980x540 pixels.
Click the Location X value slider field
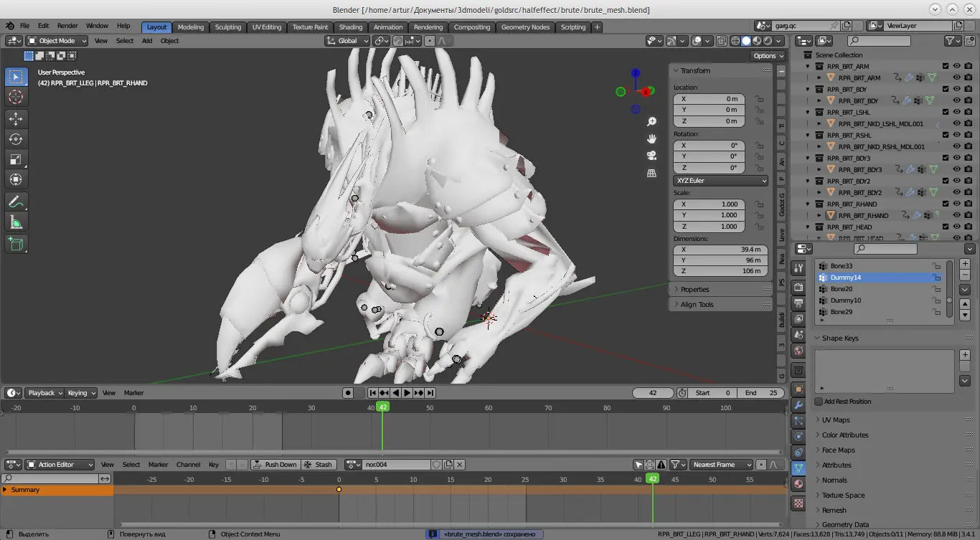click(x=710, y=99)
